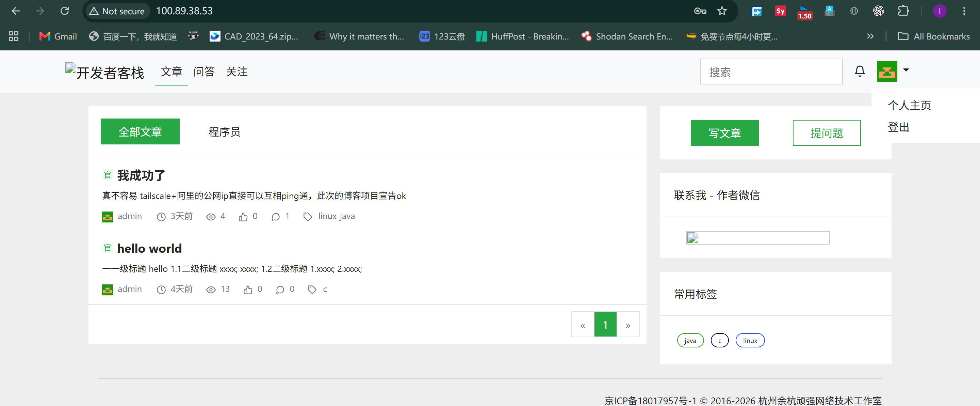Open the Gmail bookmark
The image size is (980, 406).
(x=58, y=36)
